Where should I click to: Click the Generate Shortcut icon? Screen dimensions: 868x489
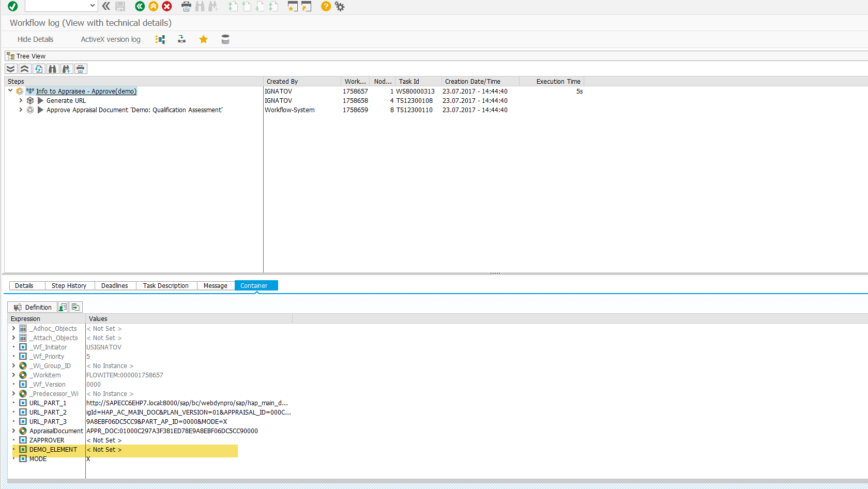(307, 6)
